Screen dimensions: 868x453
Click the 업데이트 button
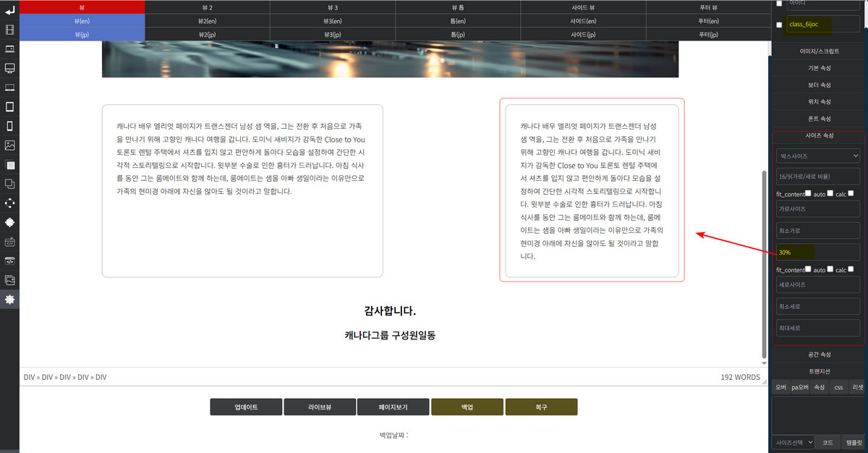click(246, 407)
